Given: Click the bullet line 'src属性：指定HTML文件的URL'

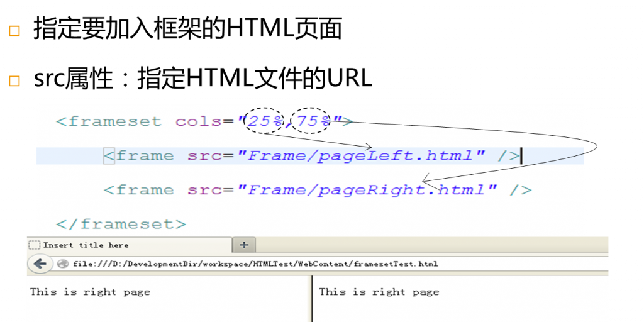Looking at the screenshot, I should click(203, 79).
